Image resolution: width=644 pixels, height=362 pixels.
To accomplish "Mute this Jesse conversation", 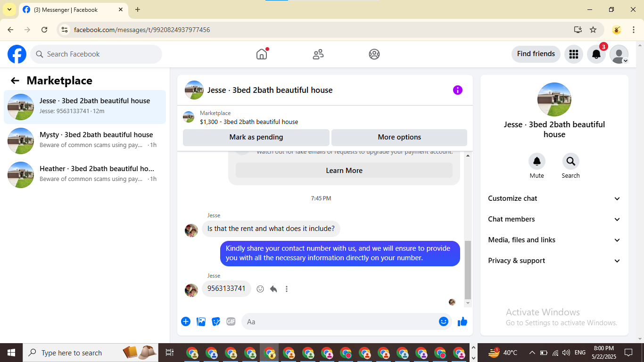I will click(537, 161).
